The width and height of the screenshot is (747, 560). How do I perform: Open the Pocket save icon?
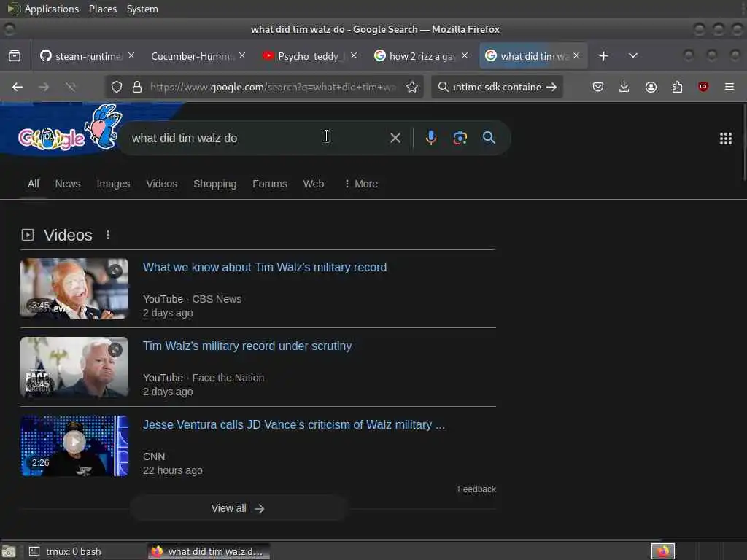click(x=598, y=87)
